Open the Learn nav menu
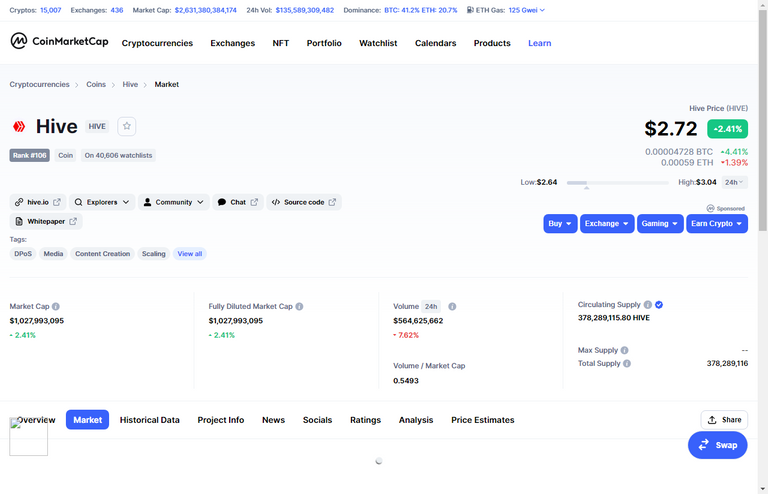 (x=539, y=43)
